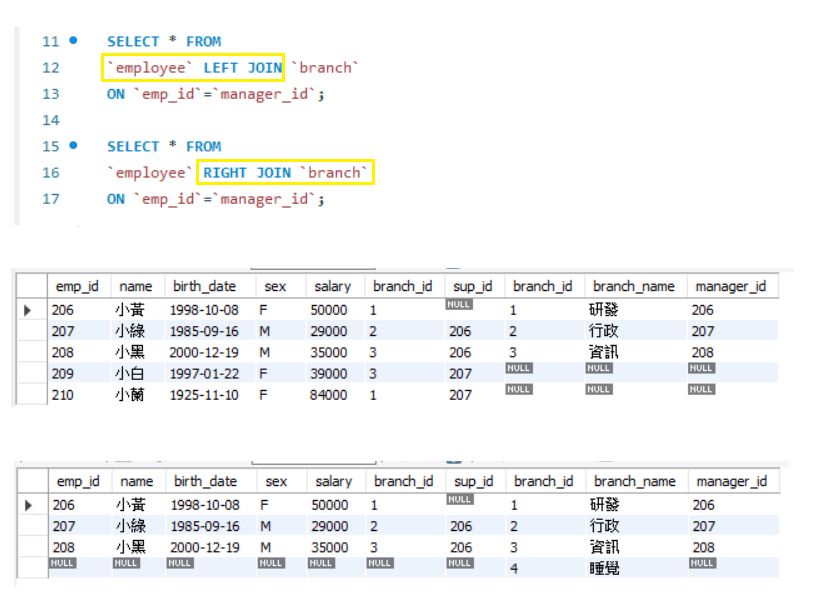This screenshot has height=612, width=831.
Task: Click the row pointer arrow in first result grid
Action: tap(28, 310)
